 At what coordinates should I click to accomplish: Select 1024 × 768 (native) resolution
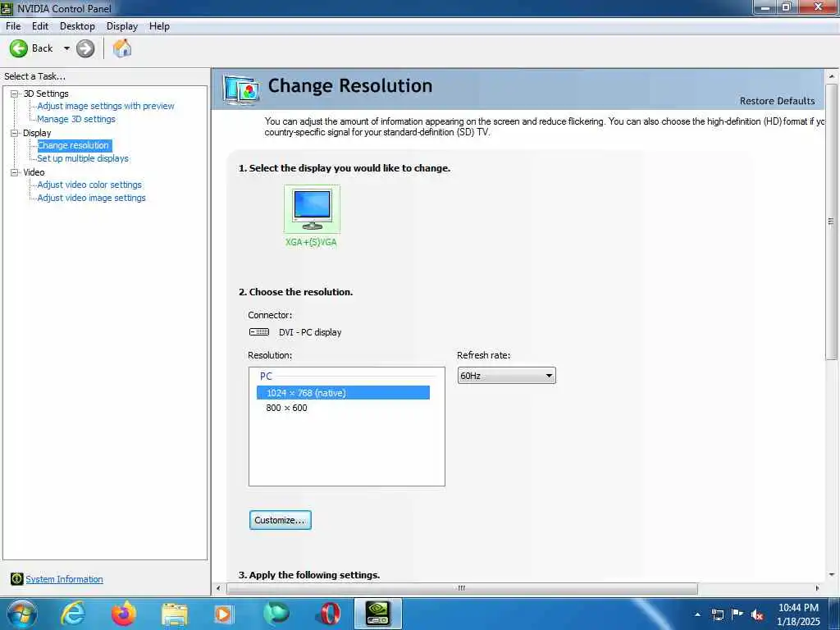(343, 393)
